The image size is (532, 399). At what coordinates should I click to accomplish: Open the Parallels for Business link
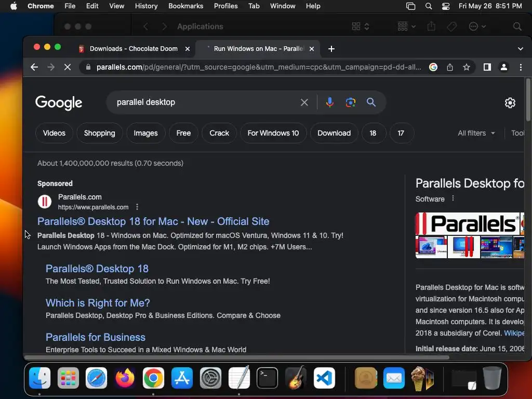tap(96, 337)
